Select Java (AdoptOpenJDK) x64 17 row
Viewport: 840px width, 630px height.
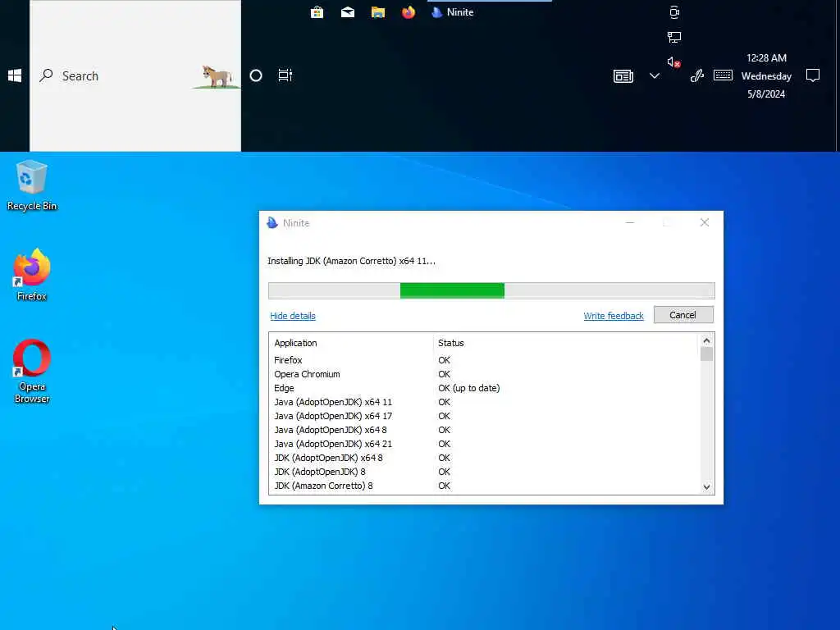[x=485, y=416]
